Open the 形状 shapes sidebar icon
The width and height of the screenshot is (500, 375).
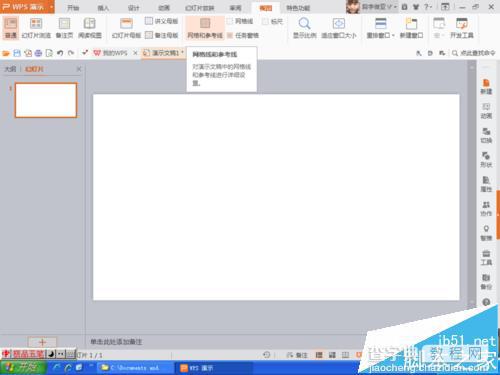(x=486, y=160)
